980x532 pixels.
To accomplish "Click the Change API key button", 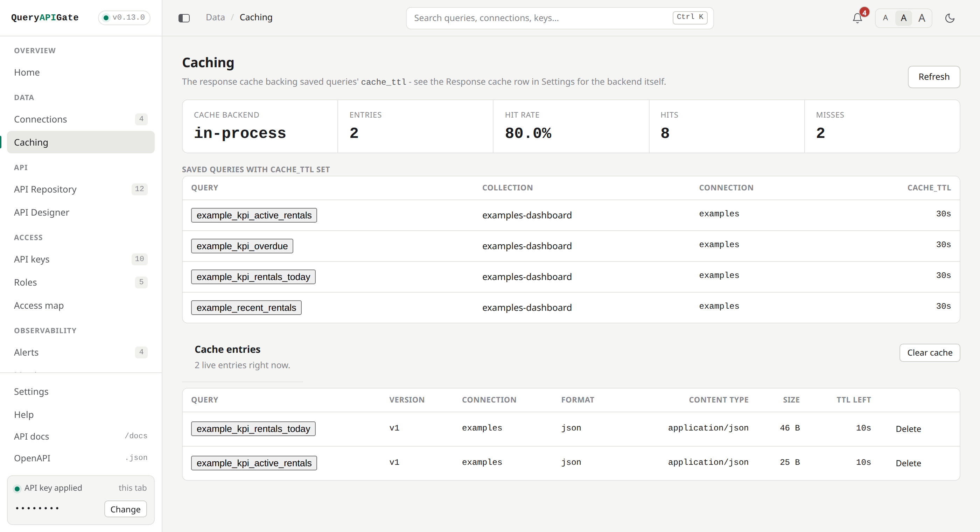I will click(x=126, y=509).
